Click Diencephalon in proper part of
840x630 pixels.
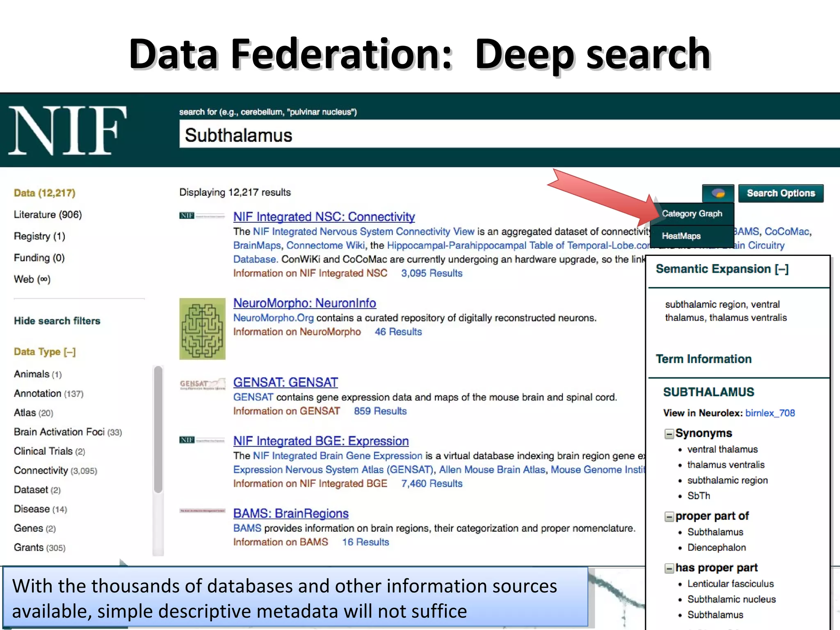[x=716, y=548]
